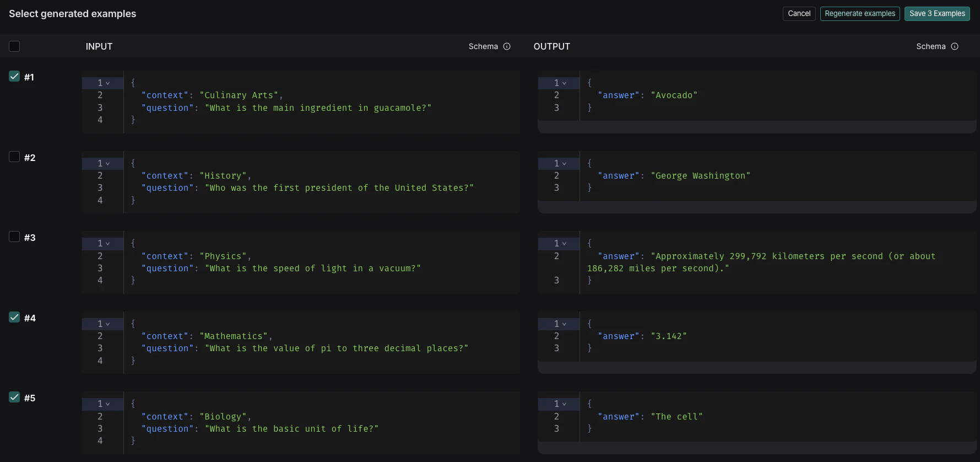Collapse the #4 output JSON fold arrow

[x=564, y=324]
